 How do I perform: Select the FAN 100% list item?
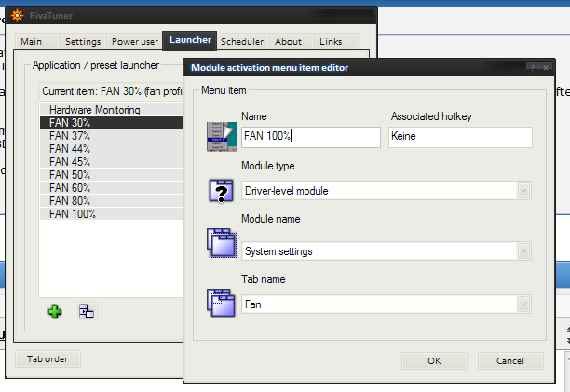[111, 214]
